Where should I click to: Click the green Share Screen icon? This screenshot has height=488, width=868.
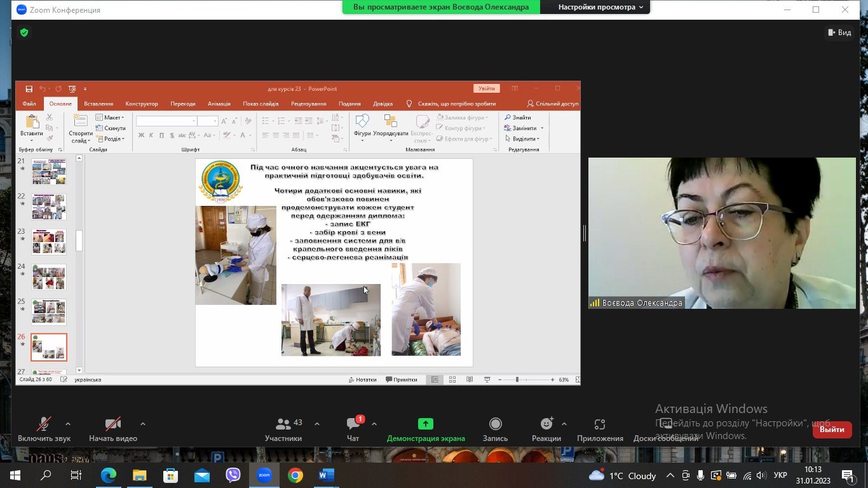point(425,424)
